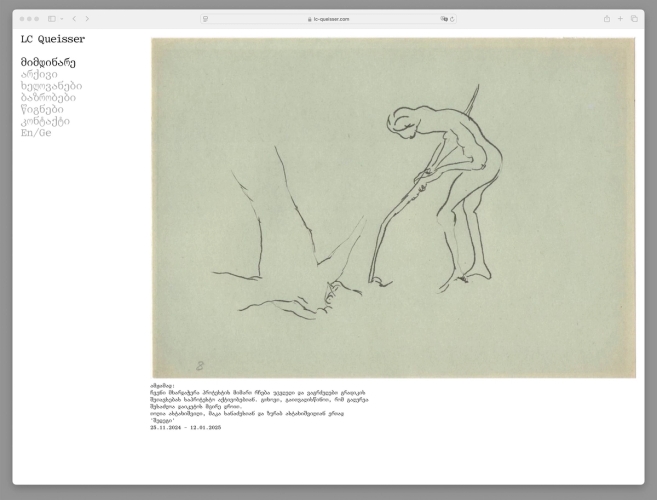This screenshot has width=657, height=500.
Task: Open the კონტაქტი menu item
Action: [45, 122]
